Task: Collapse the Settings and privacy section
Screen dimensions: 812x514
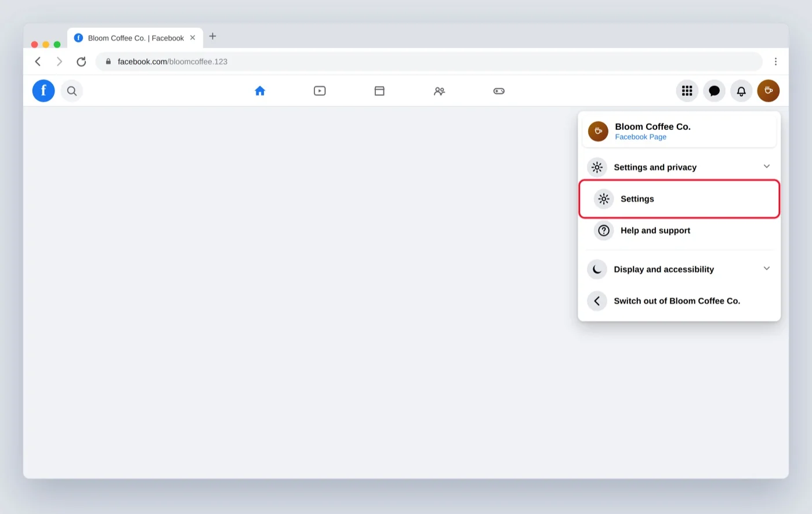Action: (679, 167)
